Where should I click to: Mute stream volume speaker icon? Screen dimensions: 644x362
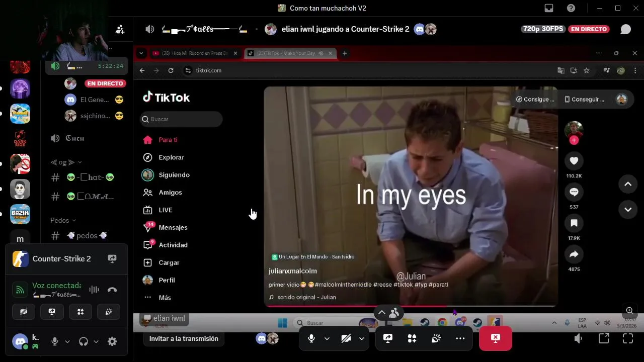click(579, 338)
